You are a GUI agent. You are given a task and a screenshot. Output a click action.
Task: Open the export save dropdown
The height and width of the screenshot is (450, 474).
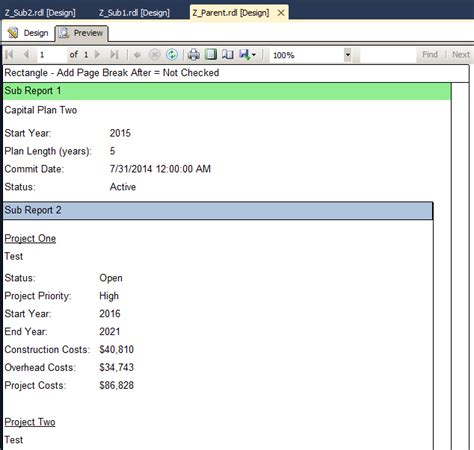point(248,54)
